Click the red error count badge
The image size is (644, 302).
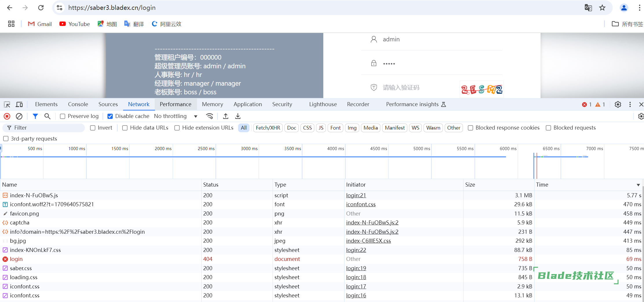tap(587, 105)
